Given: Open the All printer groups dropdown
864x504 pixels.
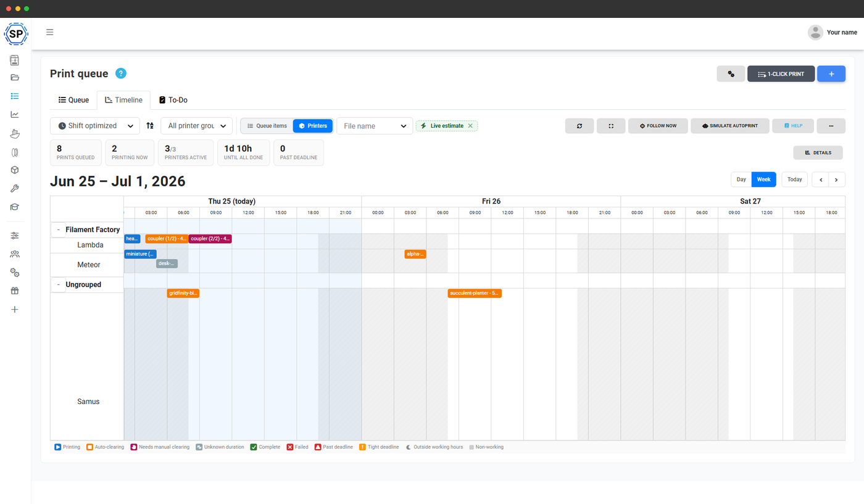Looking at the screenshot, I should [197, 126].
